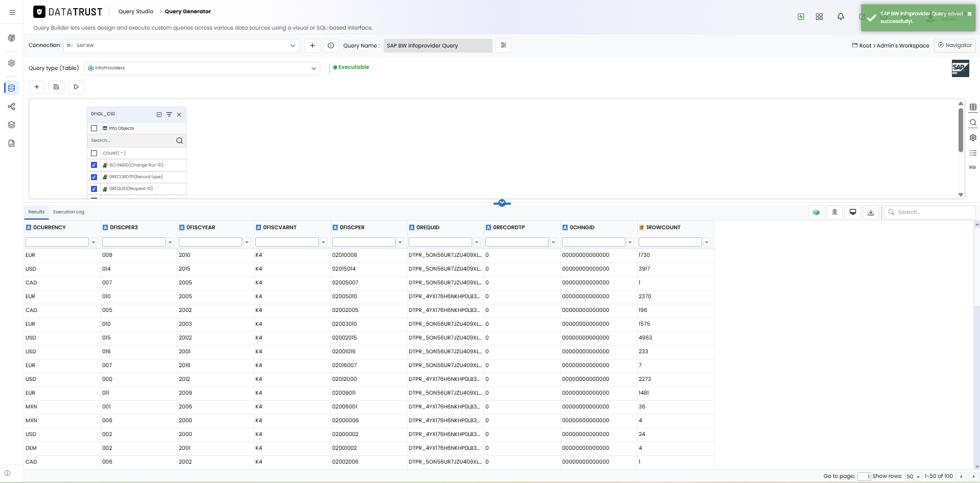Run the query with the play icon
The image size is (980, 483).
[76, 87]
